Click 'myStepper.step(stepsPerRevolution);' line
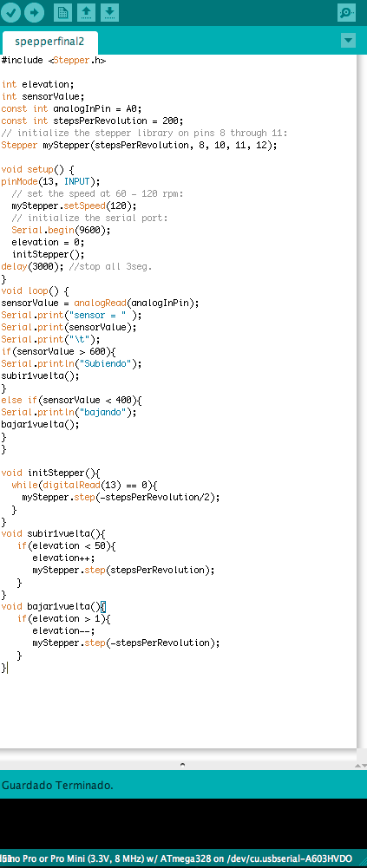The height and width of the screenshot is (868, 367). pos(123,571)
